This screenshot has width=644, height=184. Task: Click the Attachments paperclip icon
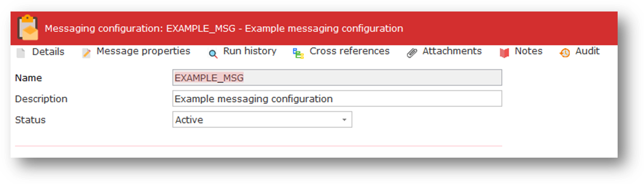click(x=412, y=53)
